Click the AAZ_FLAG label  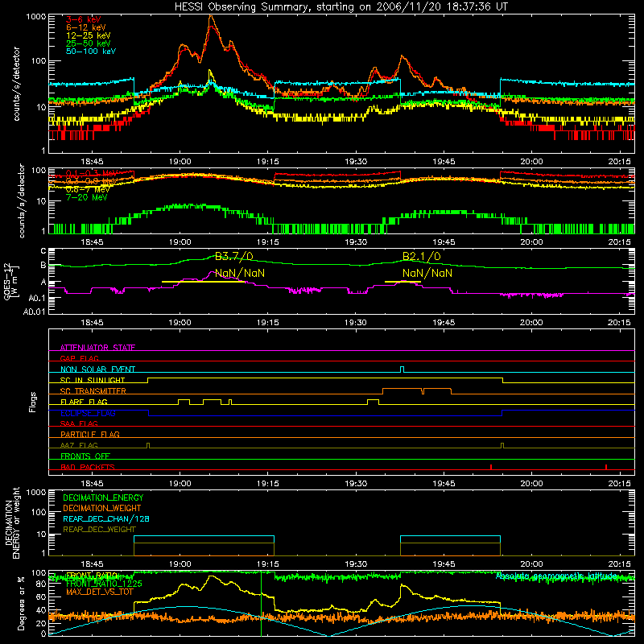79,445
